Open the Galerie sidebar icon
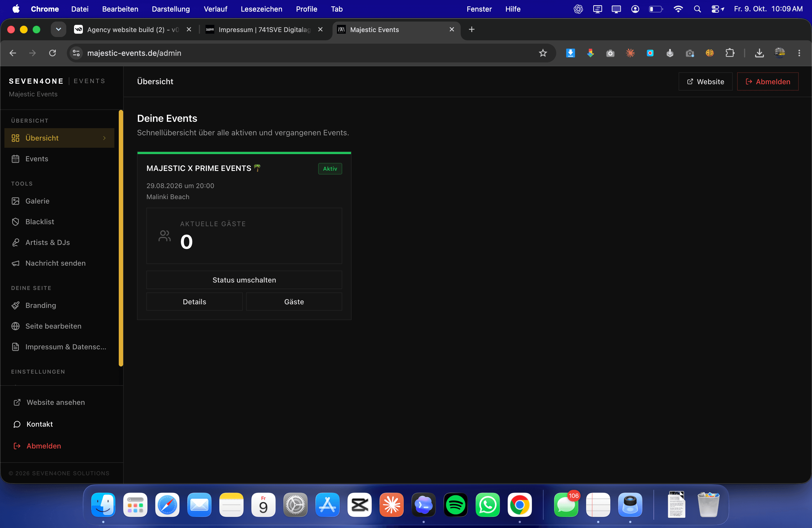Screen dimensions: 812x528 15,201
